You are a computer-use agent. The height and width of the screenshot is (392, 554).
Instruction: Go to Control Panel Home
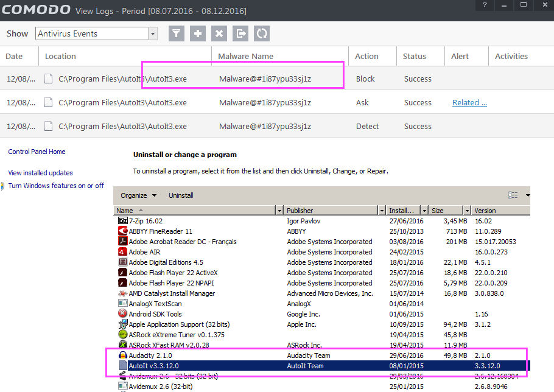pos(37,152)
